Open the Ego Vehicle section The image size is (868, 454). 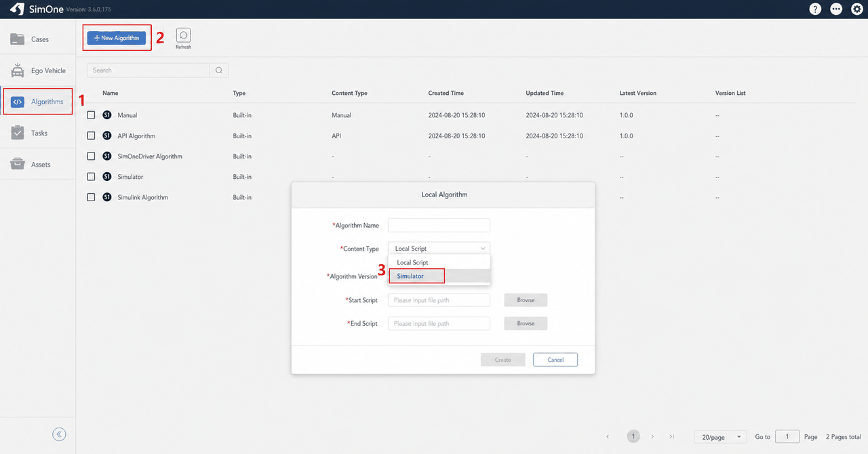pyautogui.click(x=38, y=70)
